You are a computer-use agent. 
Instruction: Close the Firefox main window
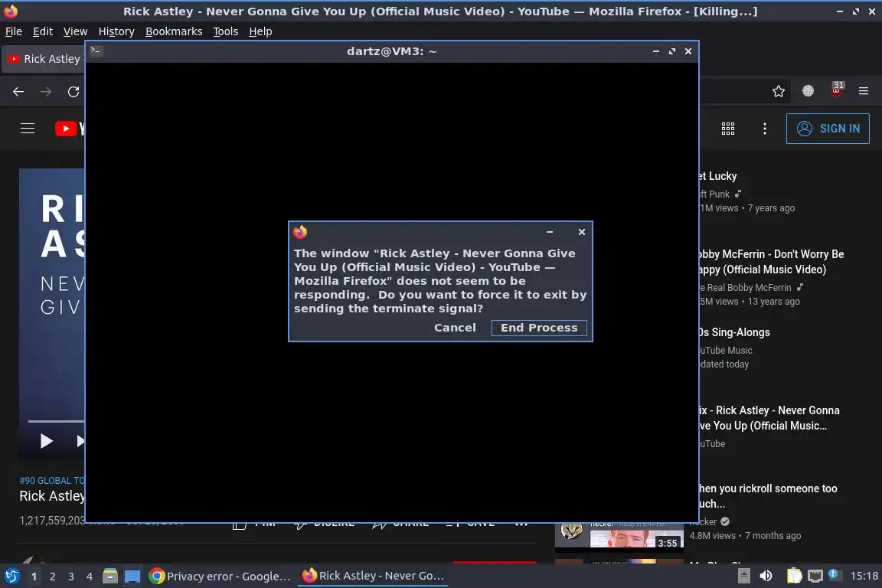click(871, 11)
